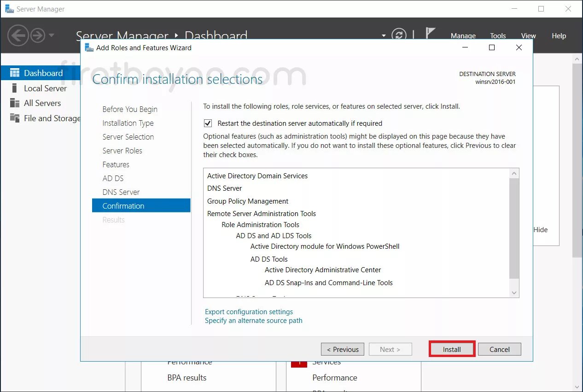Image resolution: width=583 pixels, height=392 pixels.
Task: Click Server Manager title bar app icon
Action: pos(9,9)
